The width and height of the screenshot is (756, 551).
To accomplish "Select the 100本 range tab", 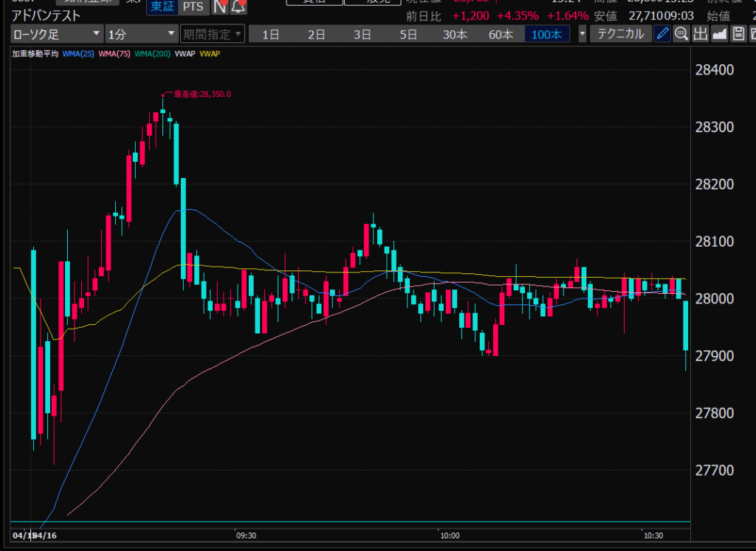I will coord(546,34).
